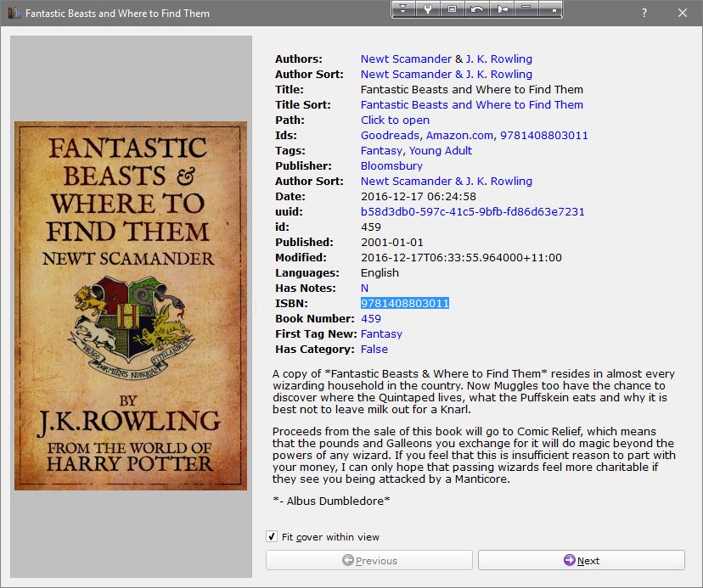Click the Modified timestamp value

tap(461, 257)
